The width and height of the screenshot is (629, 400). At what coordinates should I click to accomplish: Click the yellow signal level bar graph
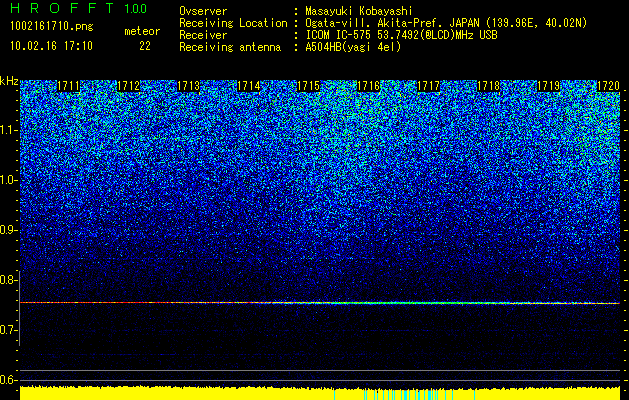point(320,393)
